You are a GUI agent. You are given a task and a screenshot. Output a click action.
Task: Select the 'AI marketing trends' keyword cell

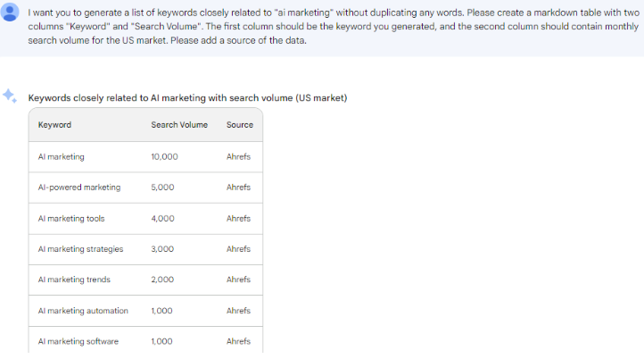[x=74, y=280]
